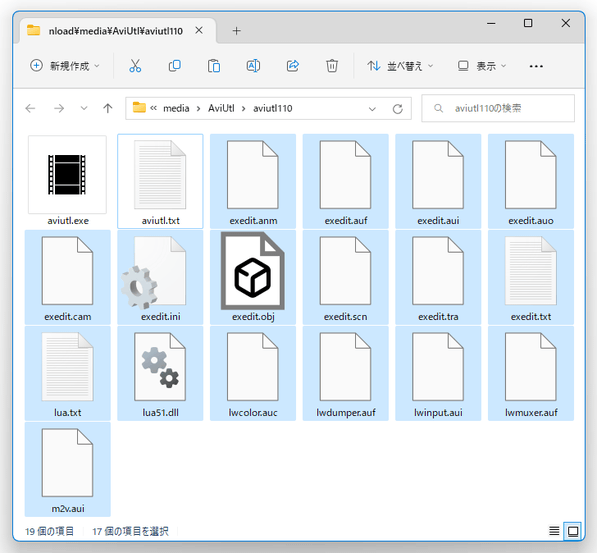Select the exedit.ini settings file
This screenshot has height=553, width=597.
point(160,277)
